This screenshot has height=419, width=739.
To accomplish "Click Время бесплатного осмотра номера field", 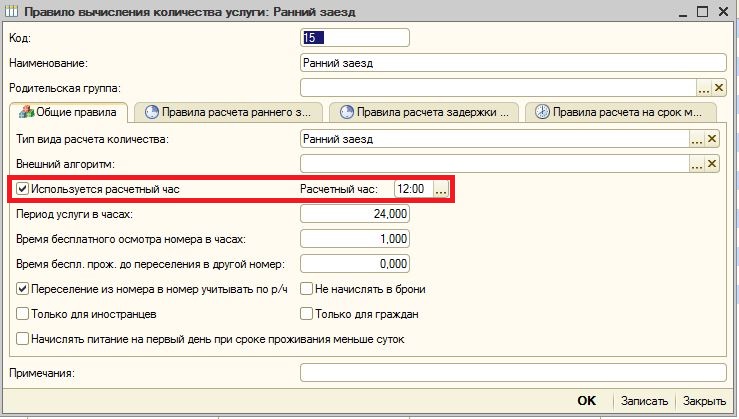I will click(x=355, y=239).
